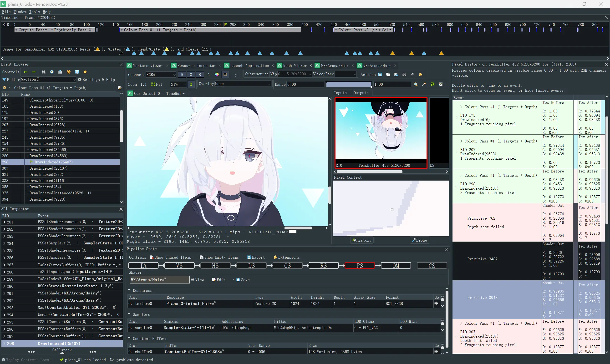Toggle Fit zoom option

pos(157,84)
